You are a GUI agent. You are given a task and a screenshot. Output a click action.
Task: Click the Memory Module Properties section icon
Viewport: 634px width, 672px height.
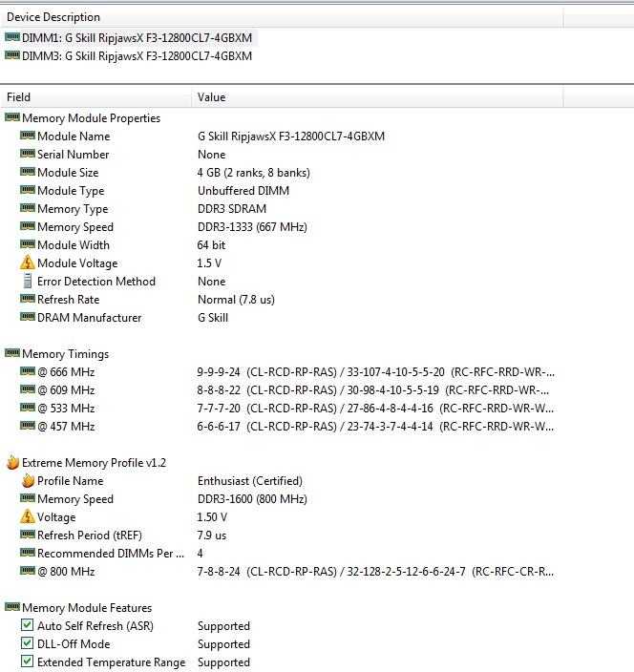tap(12, 117)
